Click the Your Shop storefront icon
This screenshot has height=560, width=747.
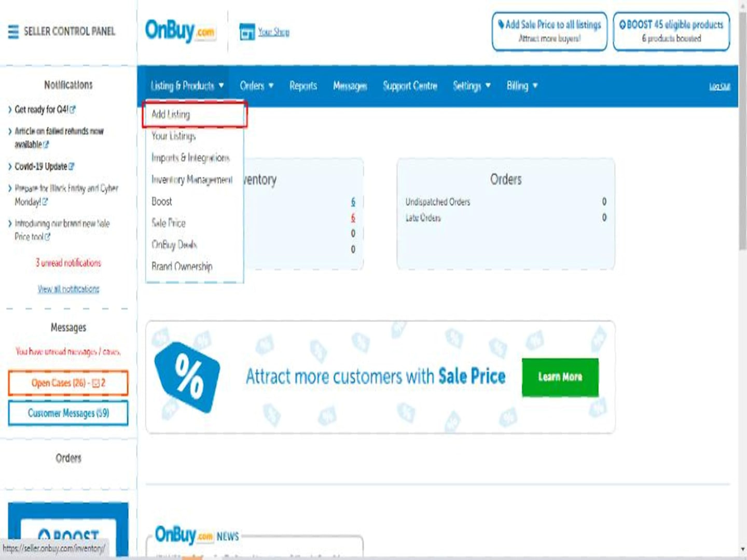(x=247, y=32)
